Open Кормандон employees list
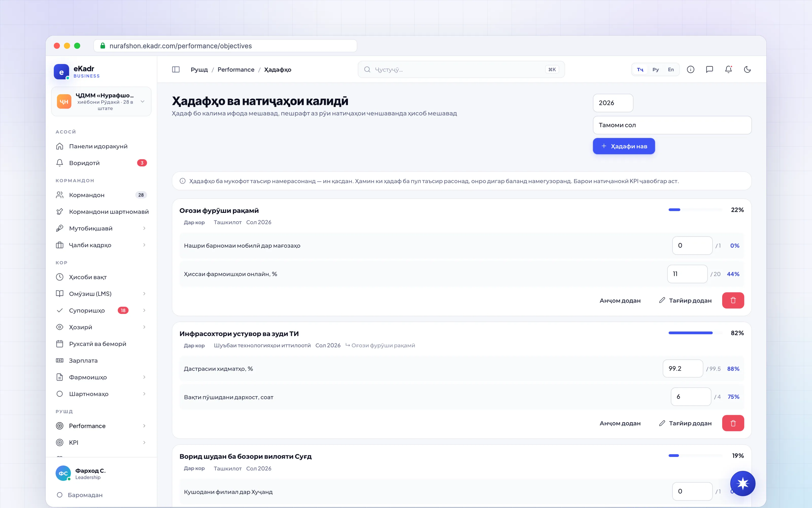Screen dimensions: 812x508 coord(101,195)
